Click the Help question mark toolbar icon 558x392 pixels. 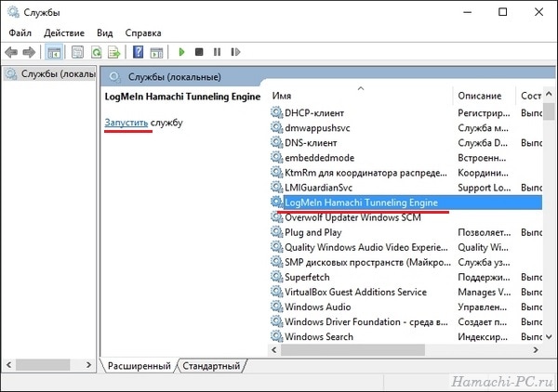[138, 52]
